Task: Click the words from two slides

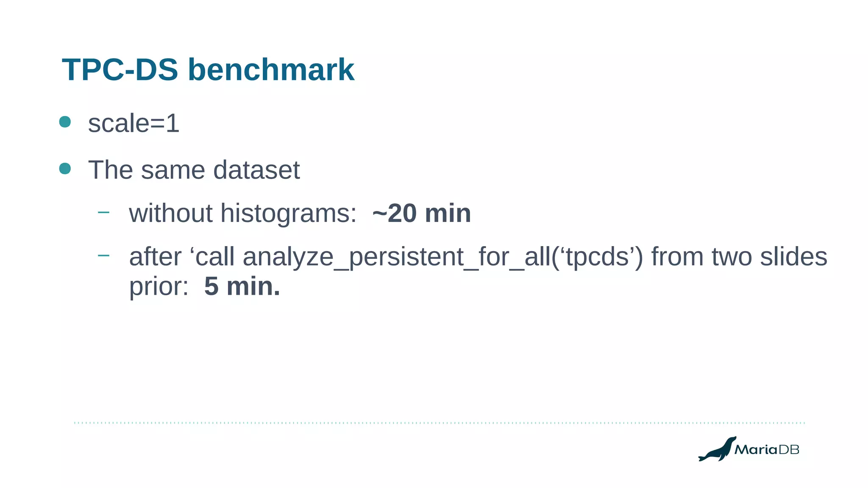Action: click(739, 257)
